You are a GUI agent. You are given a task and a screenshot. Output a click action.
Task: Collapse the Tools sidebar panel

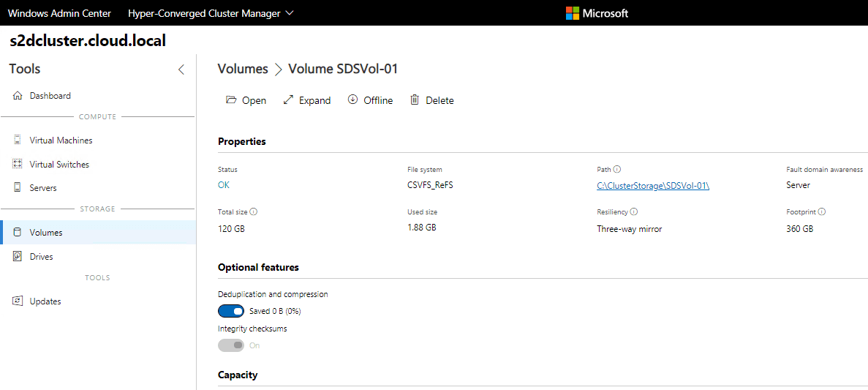[181, 70]
